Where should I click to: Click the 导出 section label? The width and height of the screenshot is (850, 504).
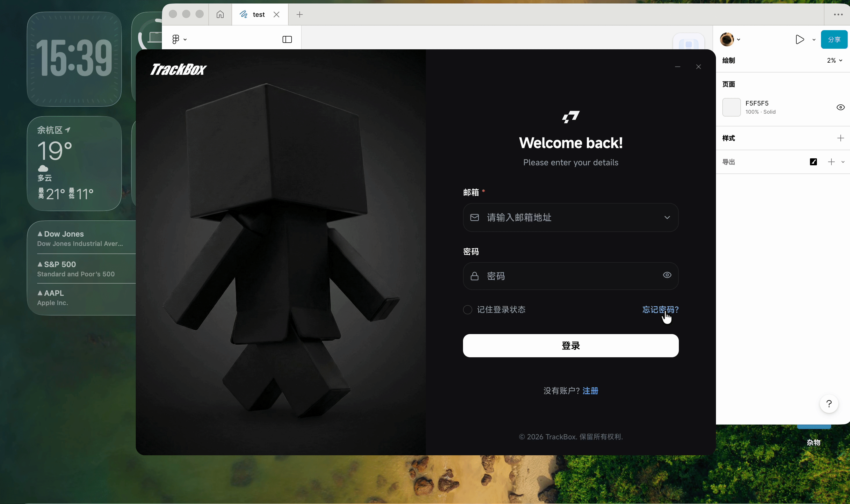pyautogui.click(x=728, y=162)
